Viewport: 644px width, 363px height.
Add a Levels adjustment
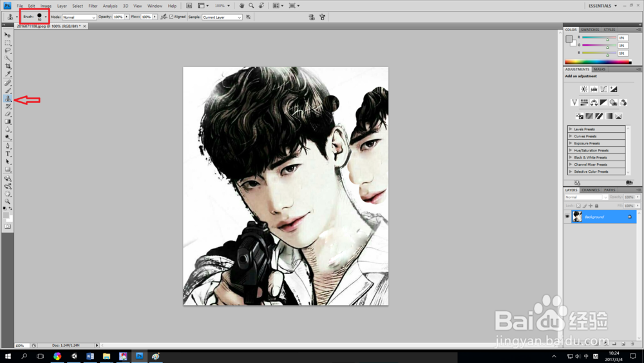point(594,89)
